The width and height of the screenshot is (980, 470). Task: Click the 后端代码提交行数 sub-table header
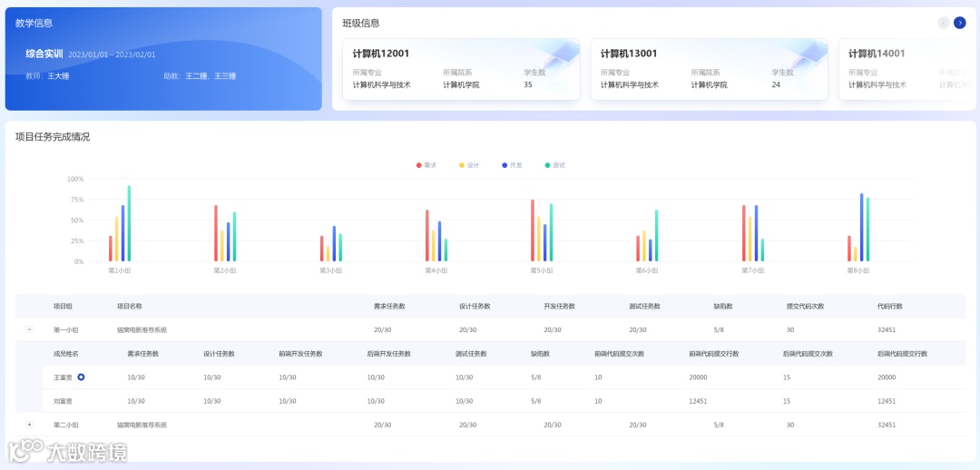[903, 354]
